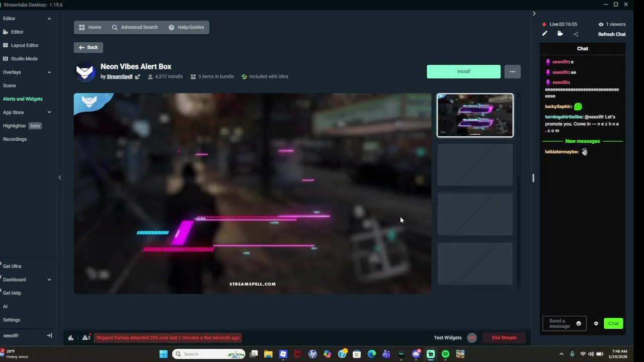Click End Stream
Screen dimensions: 644x362
tap(504, 338)
